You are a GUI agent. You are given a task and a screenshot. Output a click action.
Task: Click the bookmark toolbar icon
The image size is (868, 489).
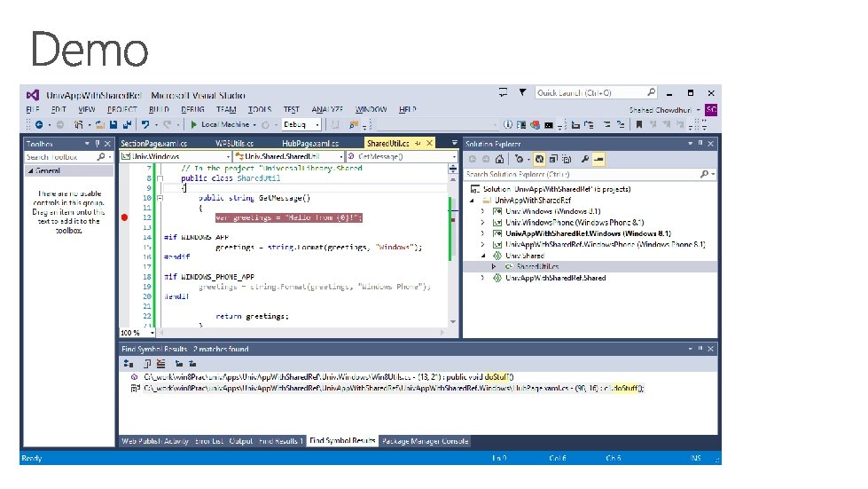pyautogui.click(x=639, y=124)
